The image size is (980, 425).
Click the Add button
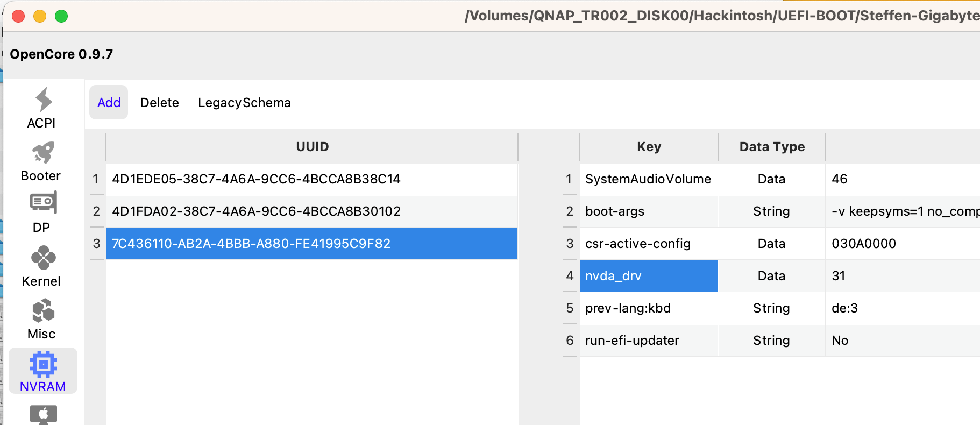(x=109, y=102)
